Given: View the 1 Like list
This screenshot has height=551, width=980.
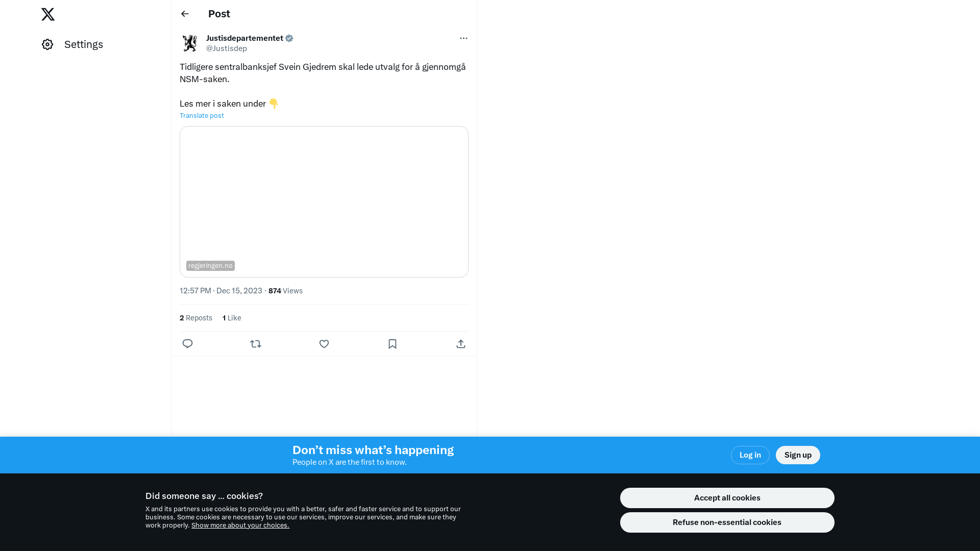Looking at the screenshot, I should click(x=232, y=318).
